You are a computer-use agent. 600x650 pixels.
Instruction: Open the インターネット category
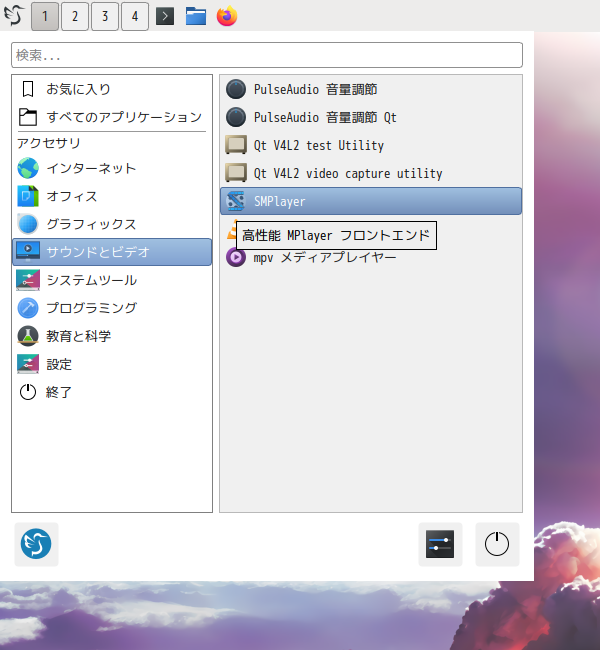click(112, 168)
